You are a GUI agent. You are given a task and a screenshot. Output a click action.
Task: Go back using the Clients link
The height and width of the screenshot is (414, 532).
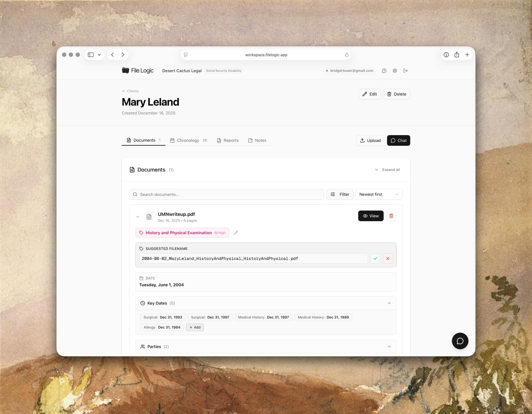130,91
